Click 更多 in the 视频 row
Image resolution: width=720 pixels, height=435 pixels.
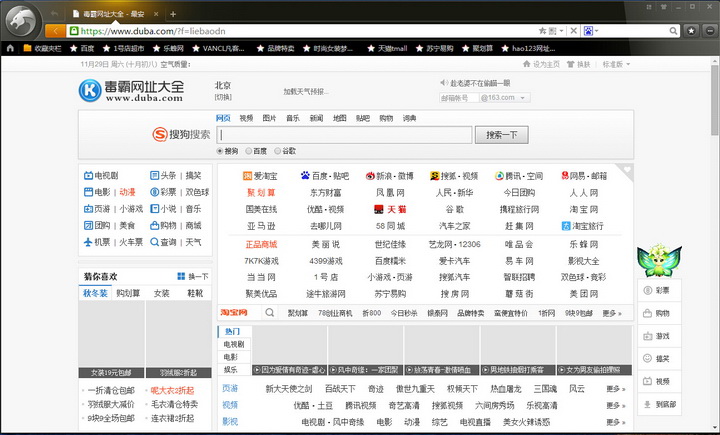click(616, 406)
